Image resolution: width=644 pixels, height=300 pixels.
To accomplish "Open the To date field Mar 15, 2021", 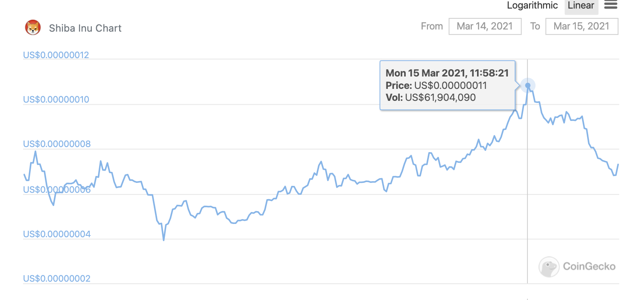I will [581, 26].
